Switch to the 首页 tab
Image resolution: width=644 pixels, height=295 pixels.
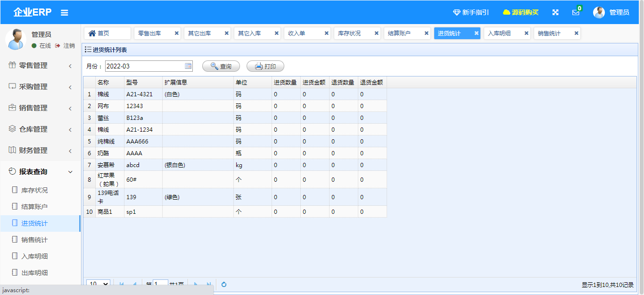107,33
